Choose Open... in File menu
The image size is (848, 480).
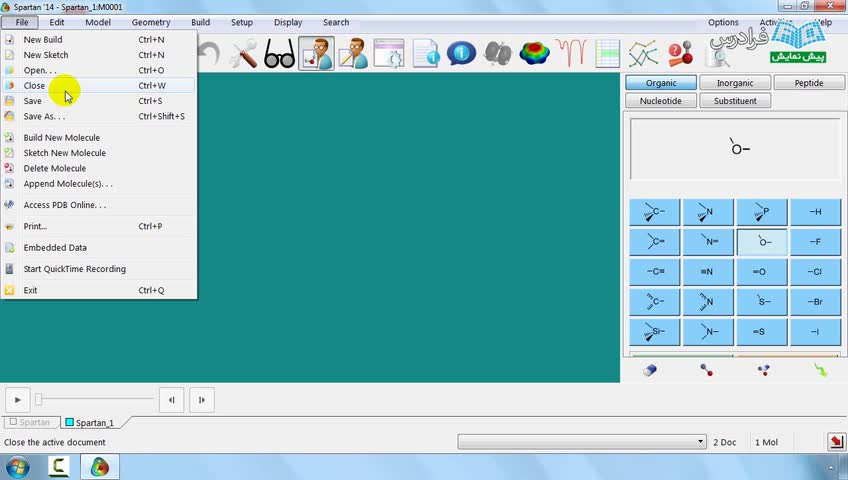pos(98,70)
